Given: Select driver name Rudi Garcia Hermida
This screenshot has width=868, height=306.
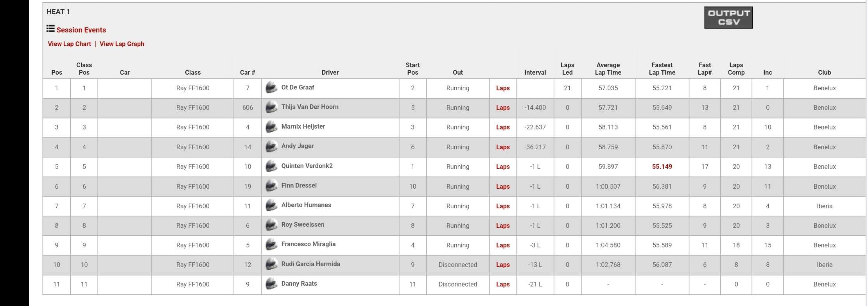Looking at the screenshot, I should (x=310, y=264).
